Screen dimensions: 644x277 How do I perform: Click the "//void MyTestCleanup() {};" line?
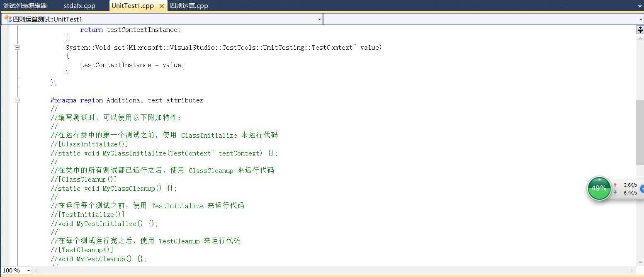pos(99,259)
